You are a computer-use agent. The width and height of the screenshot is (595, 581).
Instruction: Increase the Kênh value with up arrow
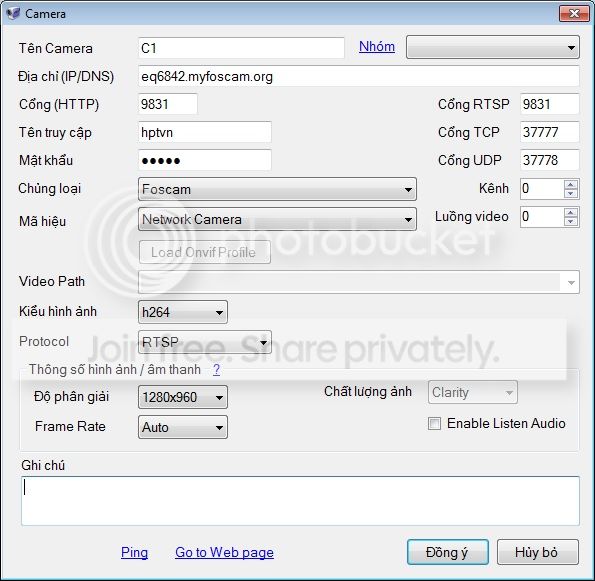[571, 184]
